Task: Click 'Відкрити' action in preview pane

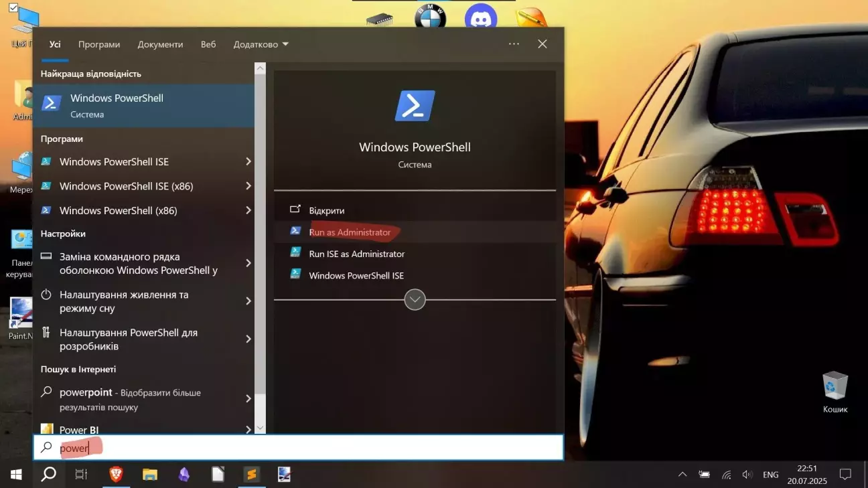Action: point(415,210)
